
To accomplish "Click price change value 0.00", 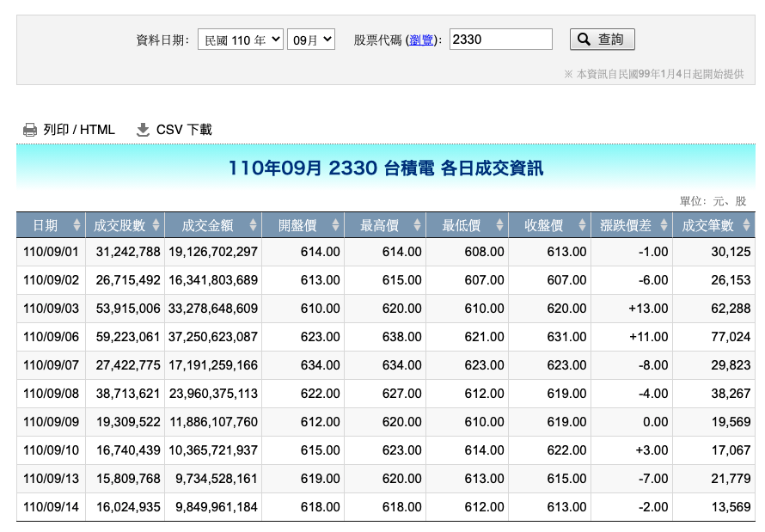I will pos(655,422).
